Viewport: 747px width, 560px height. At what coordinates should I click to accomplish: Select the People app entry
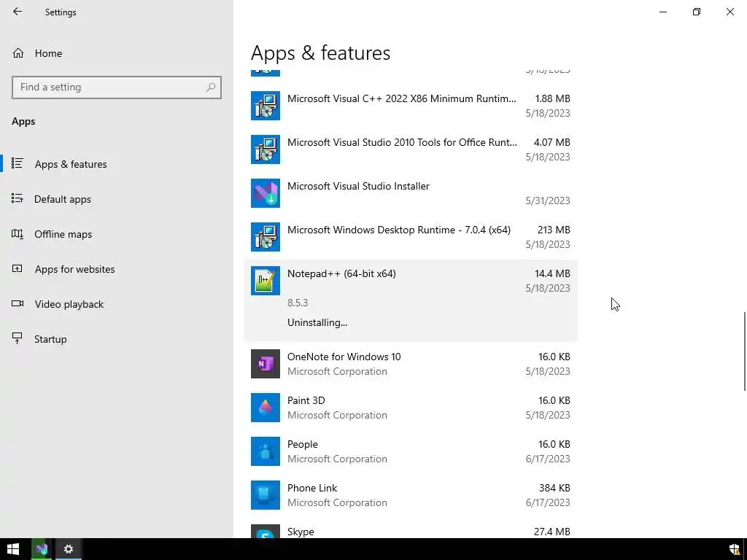click(411, 451)
